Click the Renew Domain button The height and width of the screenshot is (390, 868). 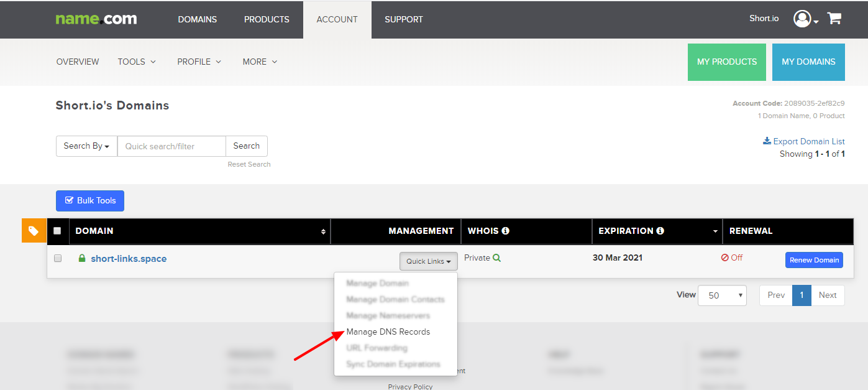814,260
